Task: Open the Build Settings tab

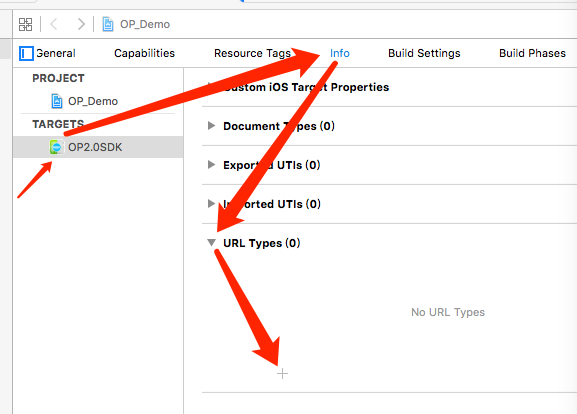Action: (x=424, y=53)
